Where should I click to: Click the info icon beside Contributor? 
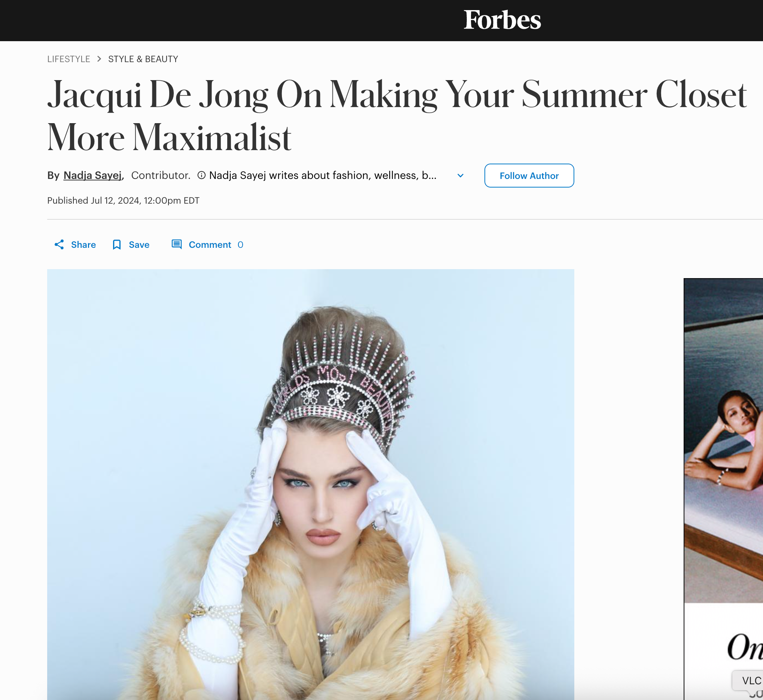coord(201,175)
